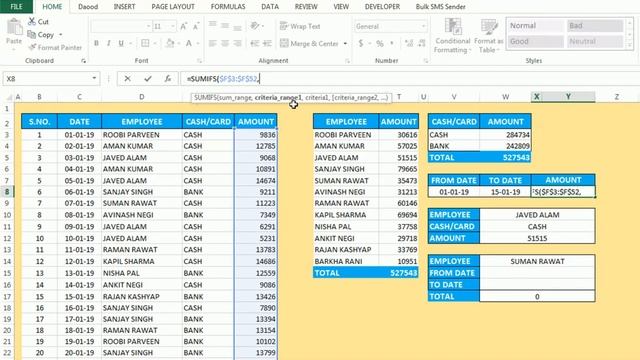Click Decrease Indent icon
Screen dimensions: 640x360
coord(255,43)
